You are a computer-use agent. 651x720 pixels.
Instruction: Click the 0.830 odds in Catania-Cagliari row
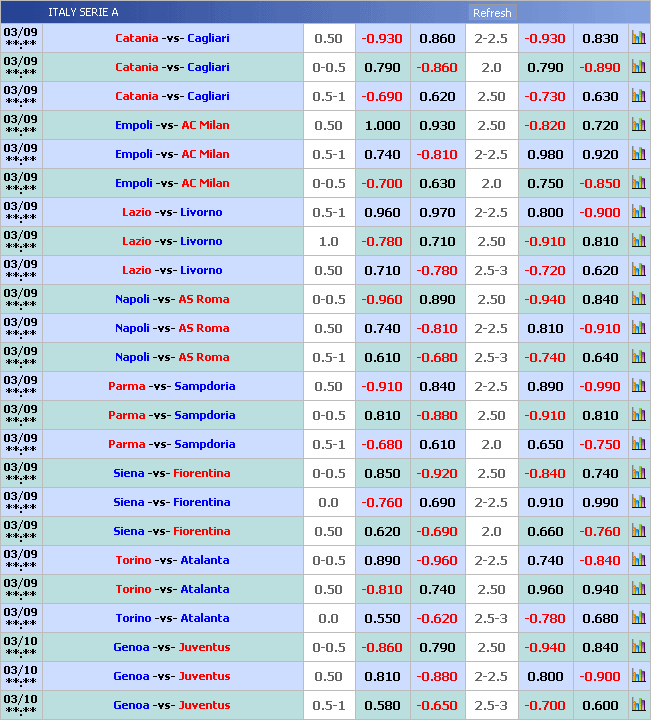pyautogui.click(x=600, y=39)
